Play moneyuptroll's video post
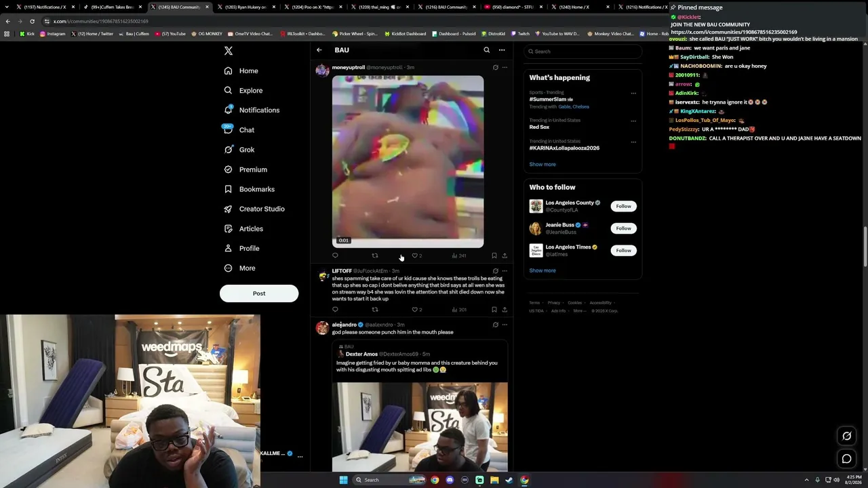Image resolution: width=868 pixels, height=488 pixels. (408, 161)
